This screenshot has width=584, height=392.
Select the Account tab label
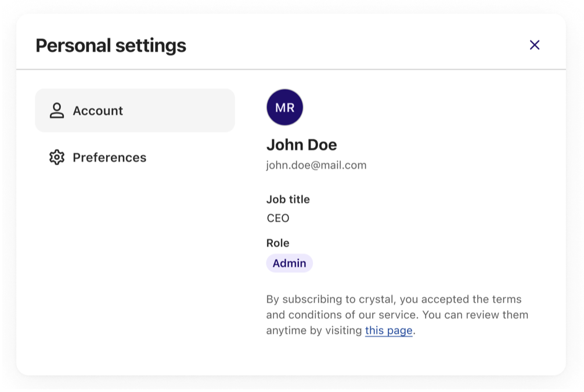click(98, 111)
